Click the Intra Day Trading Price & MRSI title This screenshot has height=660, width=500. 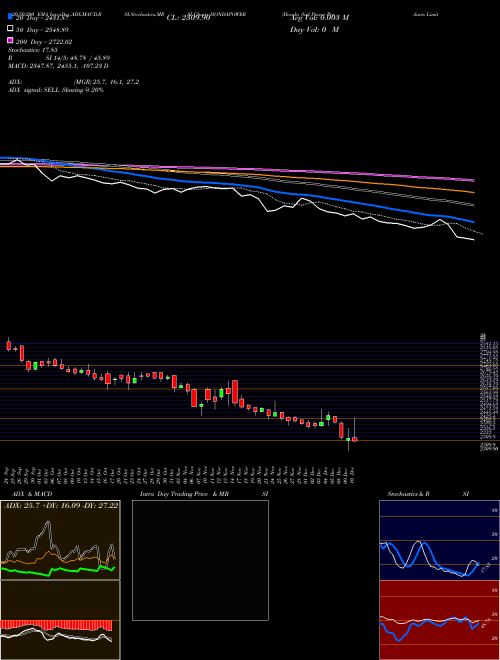pos(204,494)
